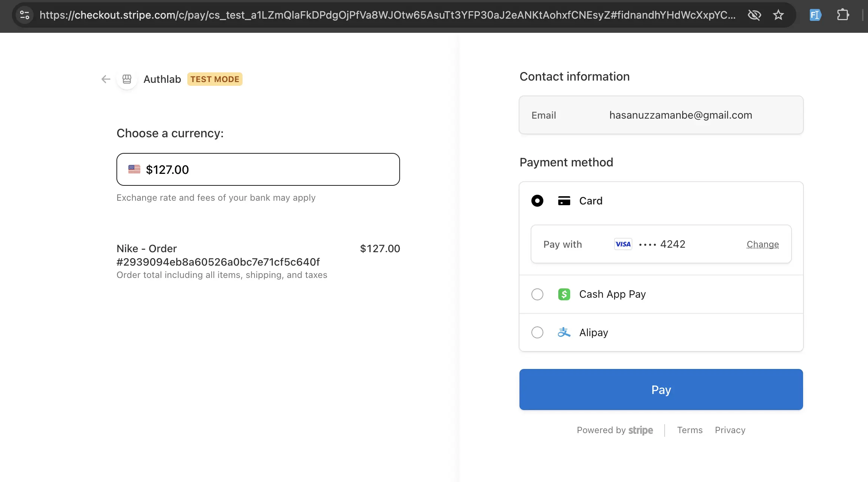This screenshot has width=868, height=482.
Task: Choose Alipay as payment method
Action: click(537, 332)
